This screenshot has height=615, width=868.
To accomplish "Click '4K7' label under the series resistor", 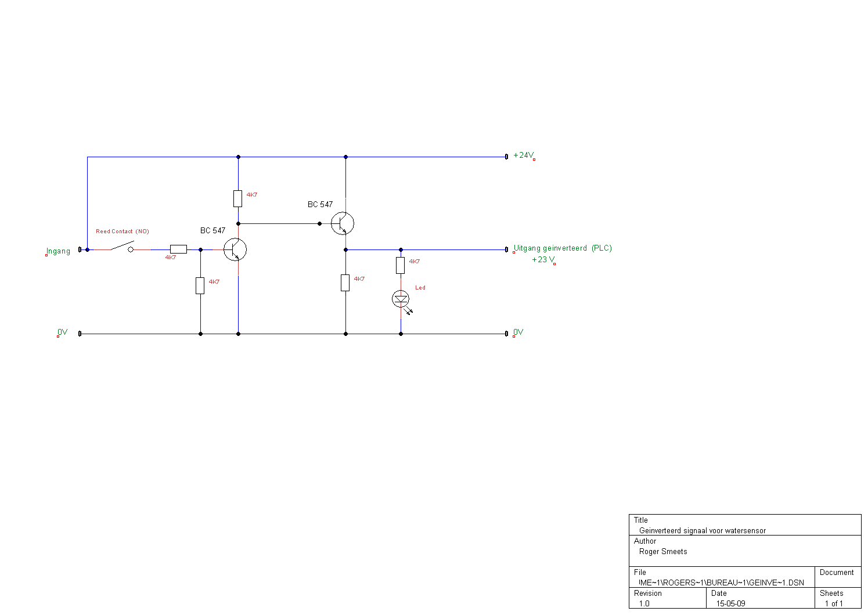I will click(x=171, y=258).
